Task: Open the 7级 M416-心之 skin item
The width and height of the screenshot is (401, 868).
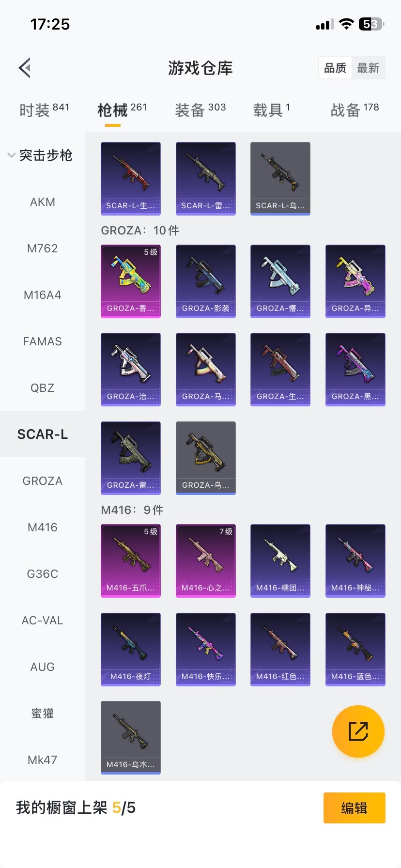Action: click(x=206, y=561)
